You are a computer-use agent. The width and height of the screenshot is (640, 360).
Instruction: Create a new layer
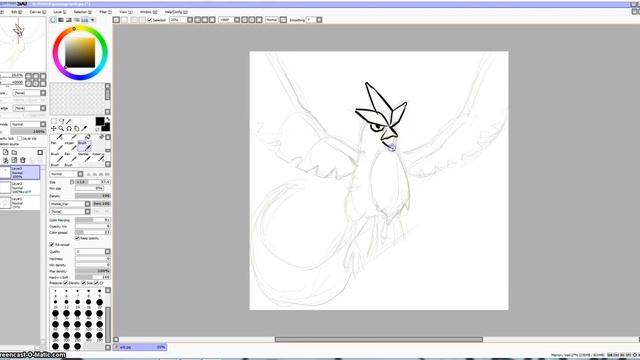[5, 152]
